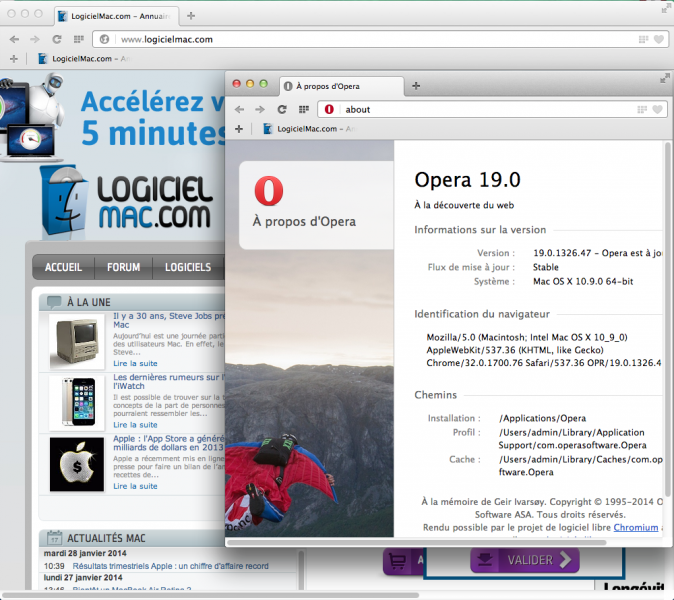Click the vertical scrollbar of the about page
674x600 pixels.
(668, 320)
